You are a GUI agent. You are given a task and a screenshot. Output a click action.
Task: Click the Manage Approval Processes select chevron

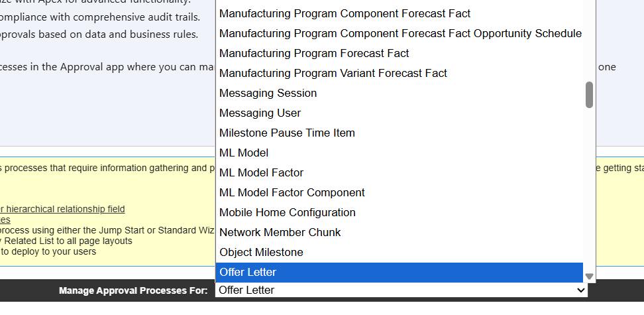pyautogui.click(x=581, y=290)
